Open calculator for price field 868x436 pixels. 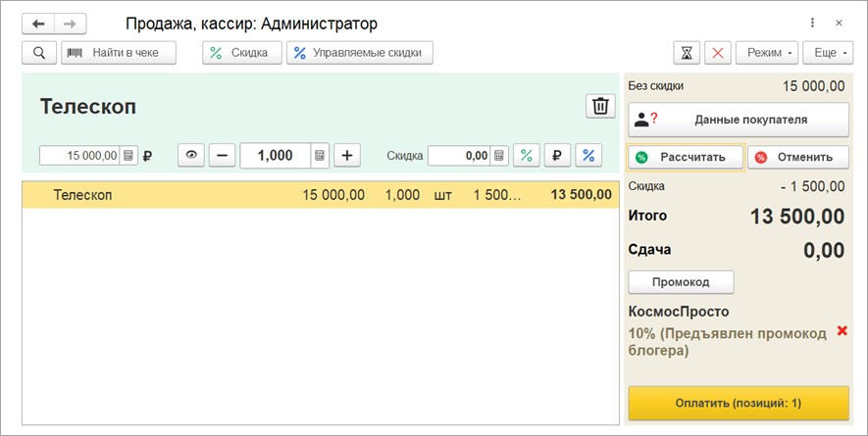pos(128,156)
